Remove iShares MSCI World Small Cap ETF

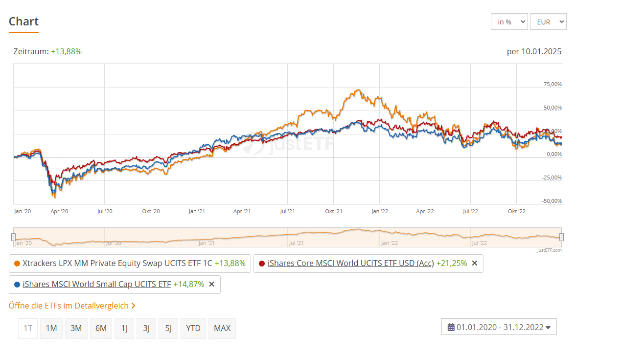(x=211, y=284)
